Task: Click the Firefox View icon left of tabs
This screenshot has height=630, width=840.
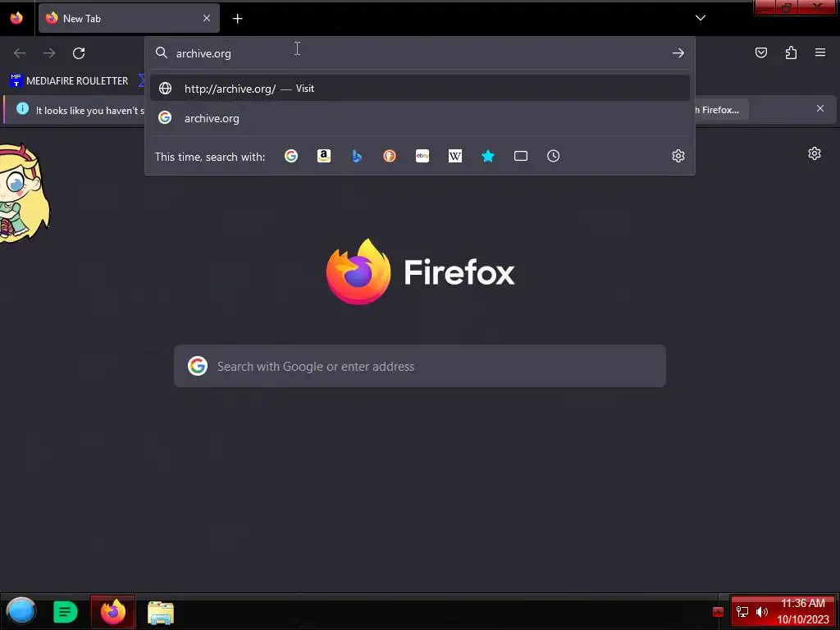Action: (x=16, y=18)
